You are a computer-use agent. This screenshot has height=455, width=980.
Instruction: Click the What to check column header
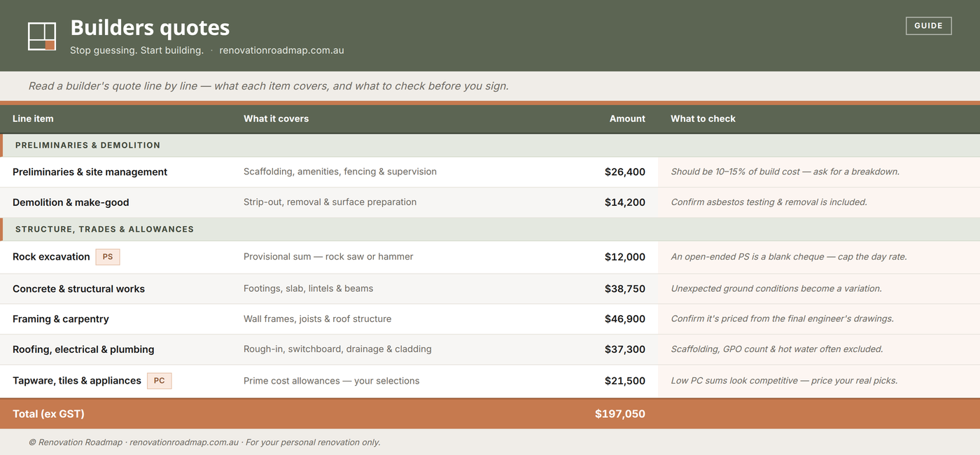coord(703,119)
